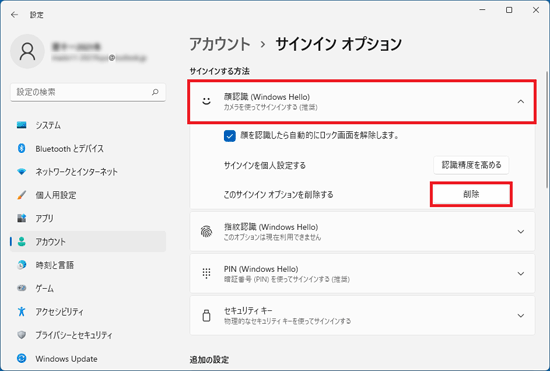Minimize the 設定 window
The image size is (550, 371).
pos(483,10)
